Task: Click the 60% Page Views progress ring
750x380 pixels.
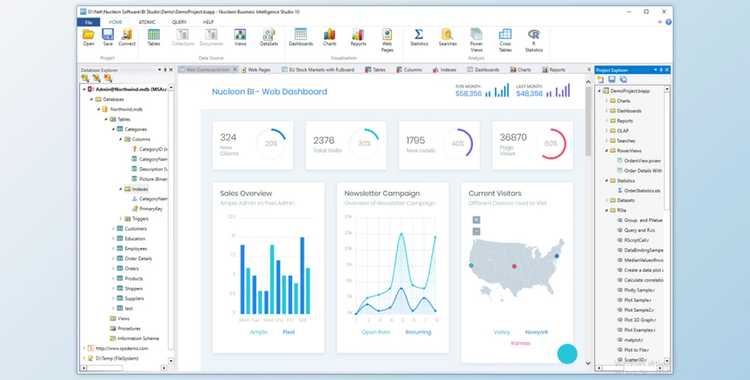Action: 551,144
